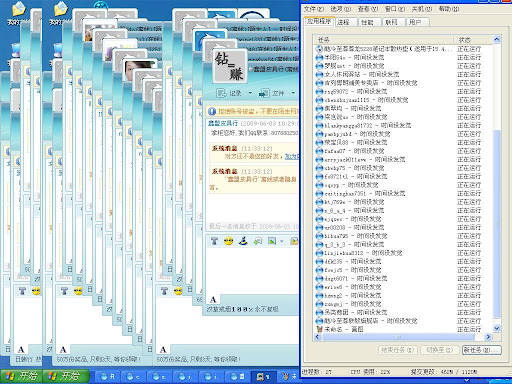Click the 钻=赚 avatar image

click(x=229, y=66)
